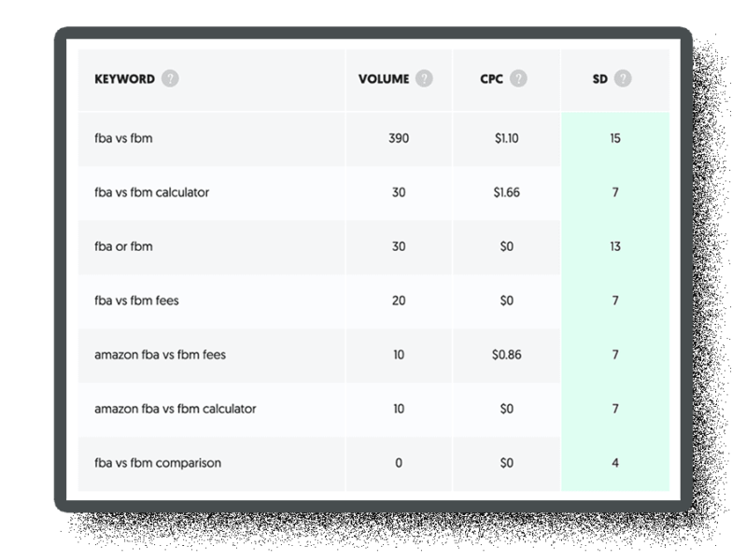Screen dimensions: 746x560
Task: Click the help icon next to SD
Action: (623, 78)
